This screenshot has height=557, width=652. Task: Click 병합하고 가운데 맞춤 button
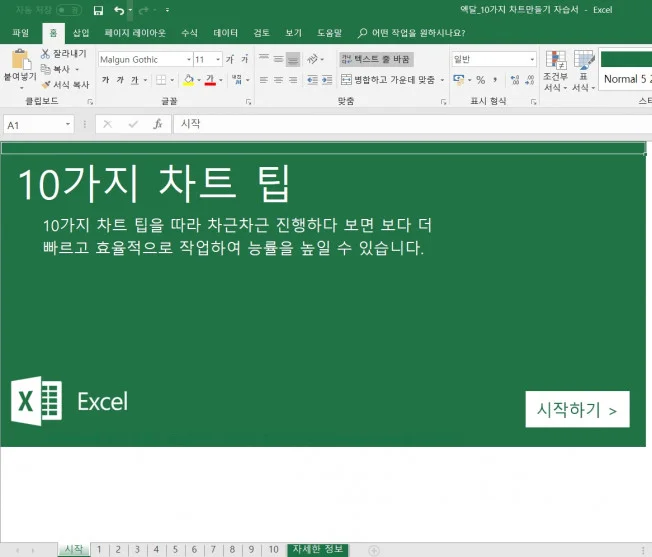click(x=388, y=80)
